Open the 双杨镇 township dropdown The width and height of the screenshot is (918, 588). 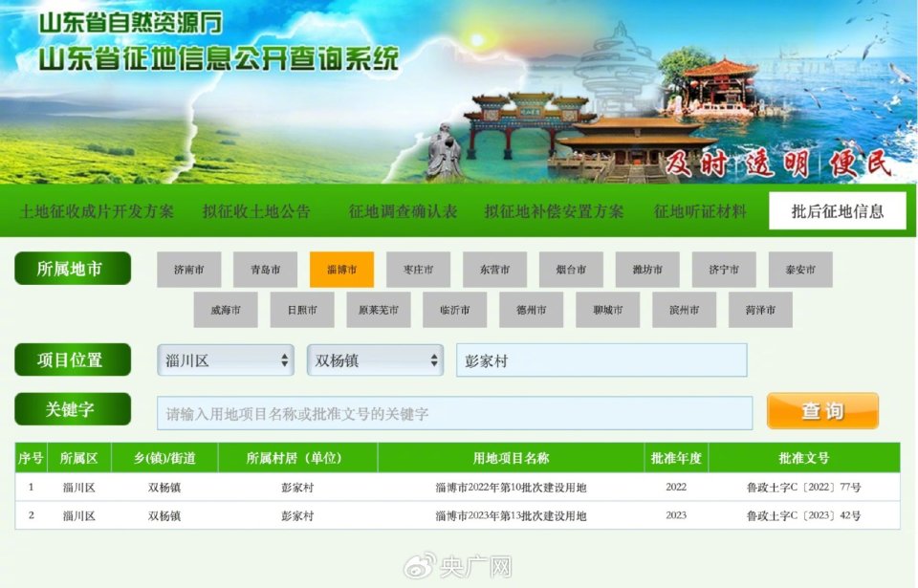pyautogui.click(x=375, y=360)
